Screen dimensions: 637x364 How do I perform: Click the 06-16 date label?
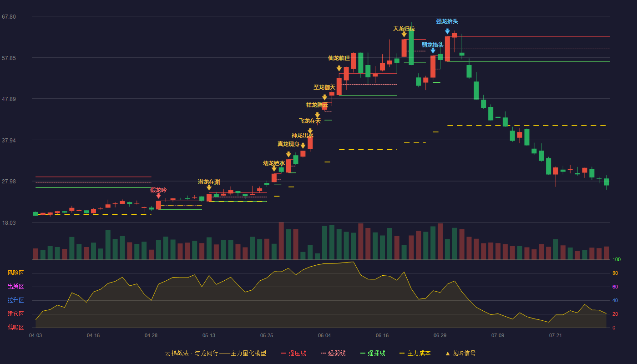pos(382,335)
